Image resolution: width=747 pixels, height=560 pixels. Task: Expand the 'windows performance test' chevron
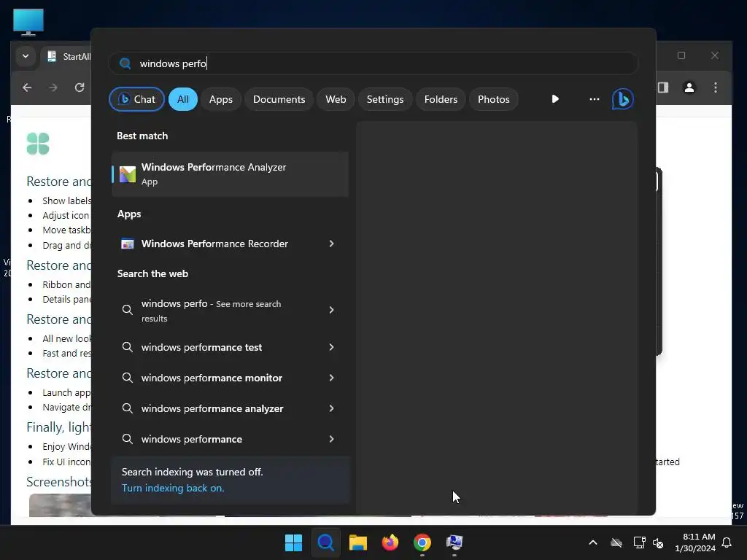(332, 347)
